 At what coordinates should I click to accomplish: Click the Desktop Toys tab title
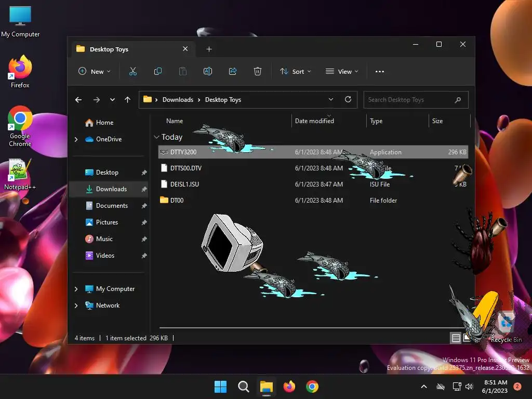(x=109, y=49)
